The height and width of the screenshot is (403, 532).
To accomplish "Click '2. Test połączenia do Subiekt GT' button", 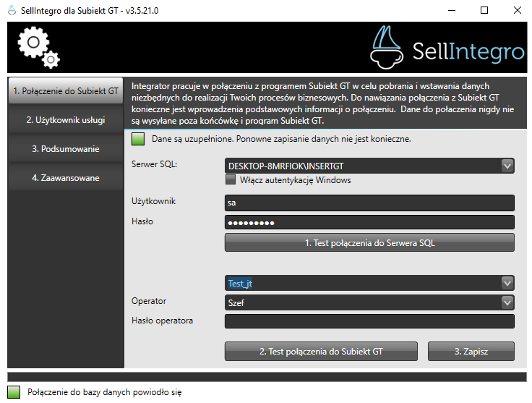I will 321,351.
